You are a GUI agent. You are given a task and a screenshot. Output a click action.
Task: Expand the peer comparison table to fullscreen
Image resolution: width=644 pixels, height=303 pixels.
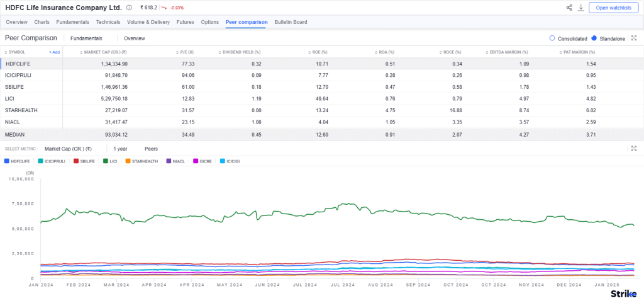634,38
